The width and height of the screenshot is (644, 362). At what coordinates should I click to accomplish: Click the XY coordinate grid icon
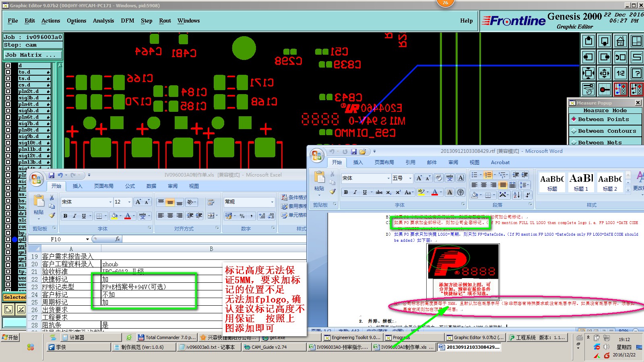[637, 41]
